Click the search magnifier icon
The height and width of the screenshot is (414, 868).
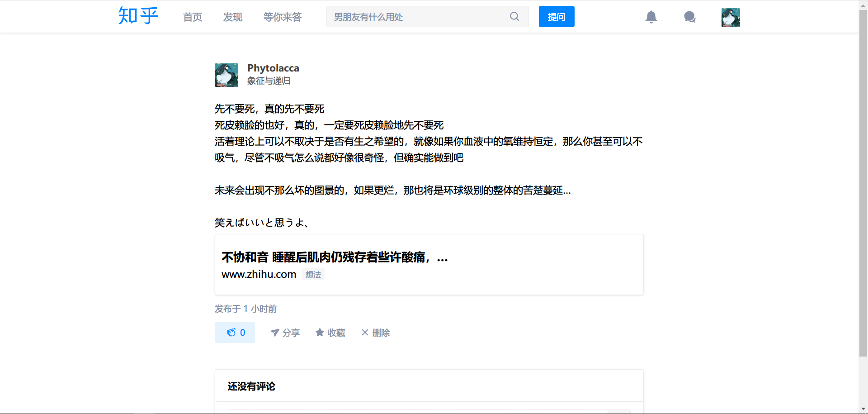coord(514,17)
